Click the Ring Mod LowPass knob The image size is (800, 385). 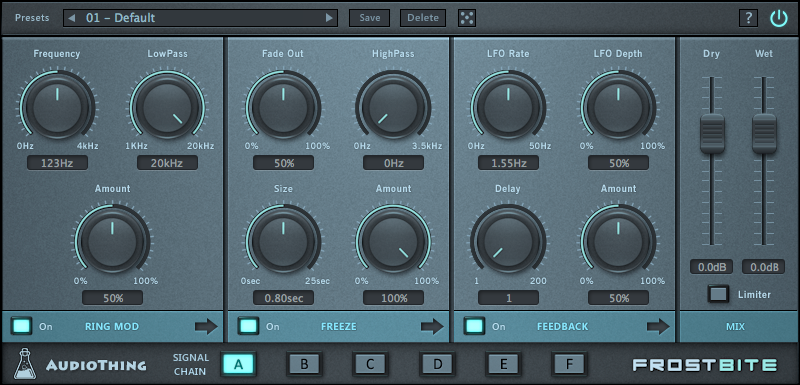pos(167,107)
